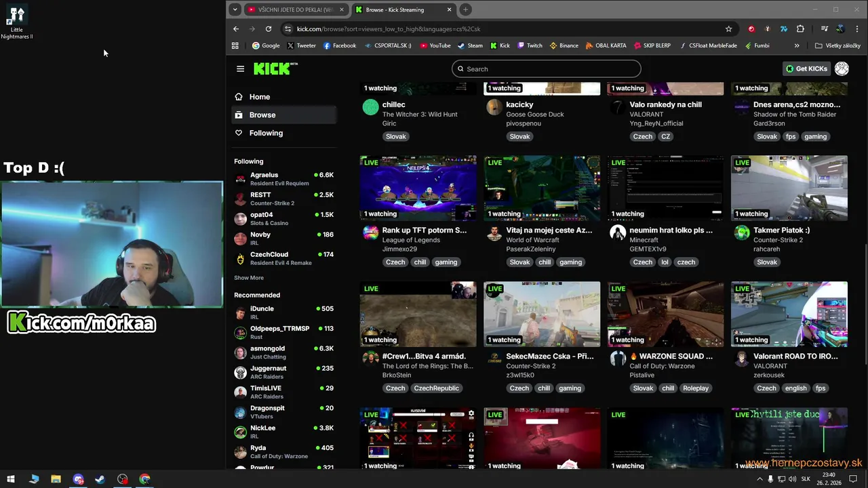Click the Kick search field
This screenshot has height=488, width=868.
[x=547, y=68]
